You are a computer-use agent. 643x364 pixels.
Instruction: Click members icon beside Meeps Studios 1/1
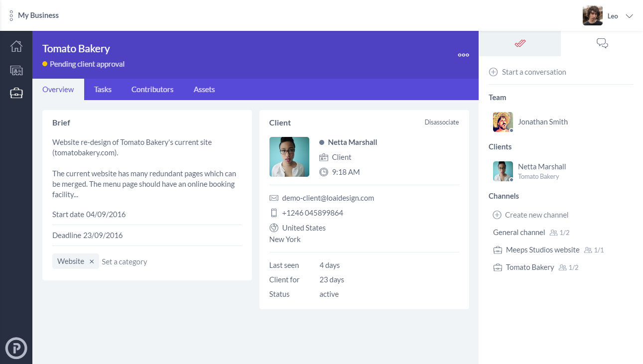[588, 250]
